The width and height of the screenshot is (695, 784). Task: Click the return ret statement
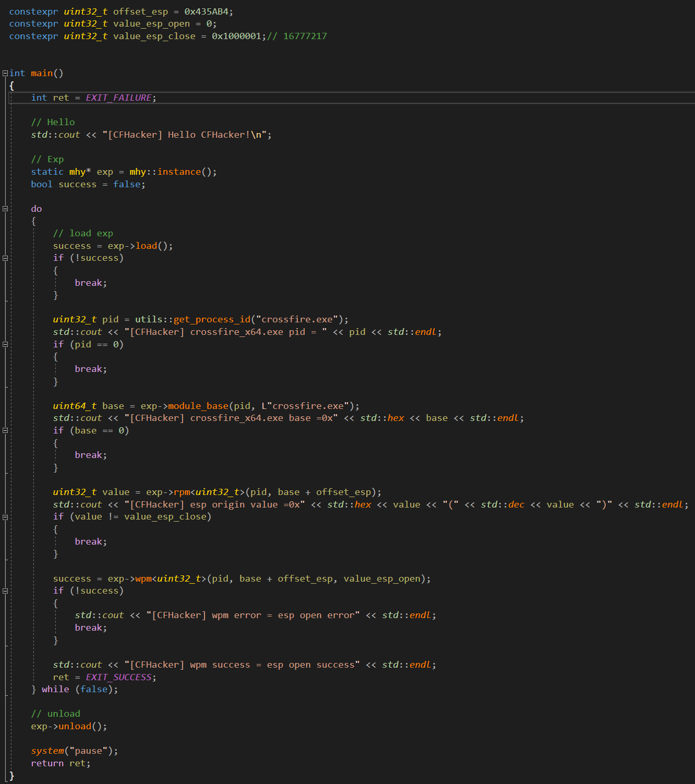click(x=60, y=763)
